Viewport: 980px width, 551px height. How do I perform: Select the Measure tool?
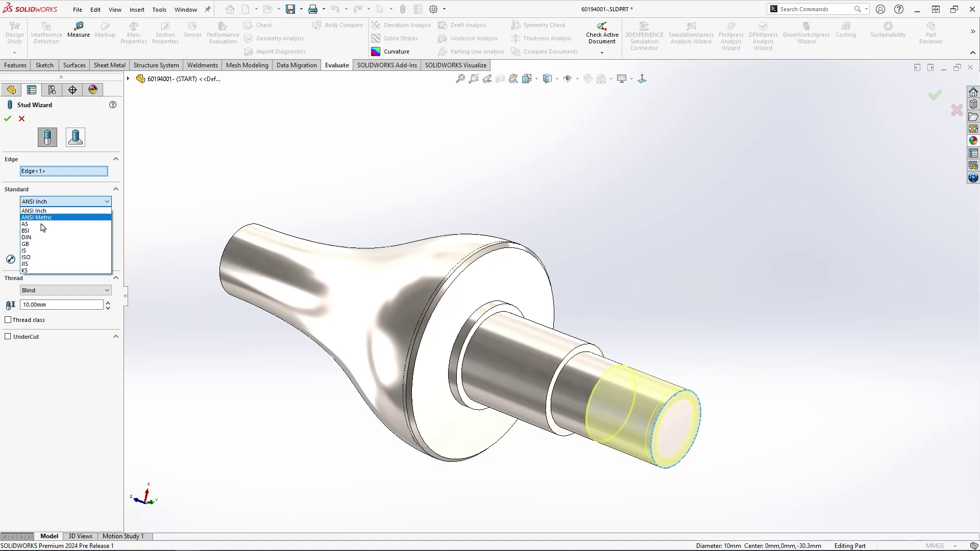coord(78,32)
